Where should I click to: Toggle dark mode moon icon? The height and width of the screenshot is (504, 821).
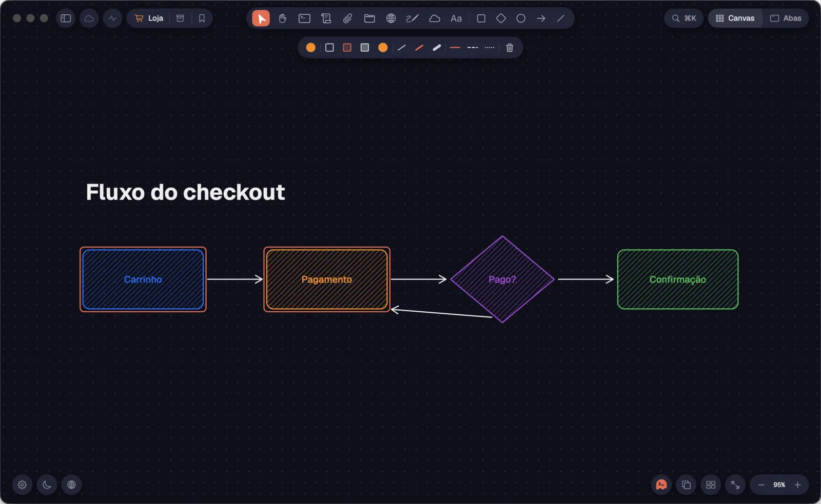[x=47, y=485]
